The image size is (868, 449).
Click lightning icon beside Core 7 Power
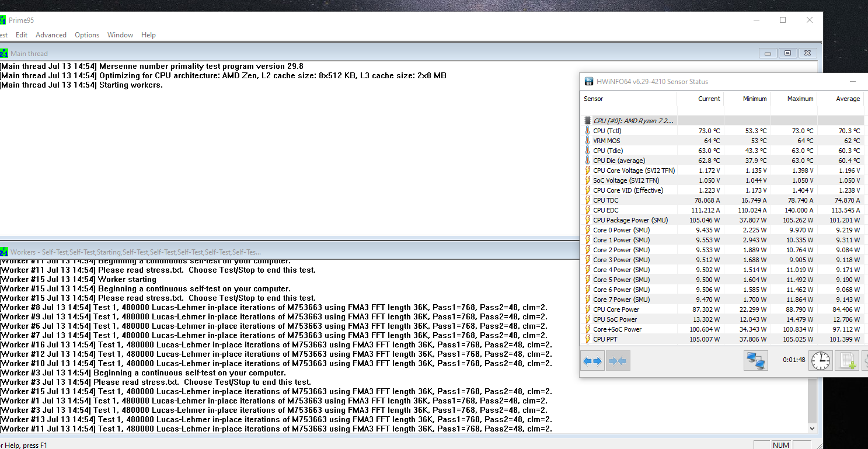click(x=588, y=300)
